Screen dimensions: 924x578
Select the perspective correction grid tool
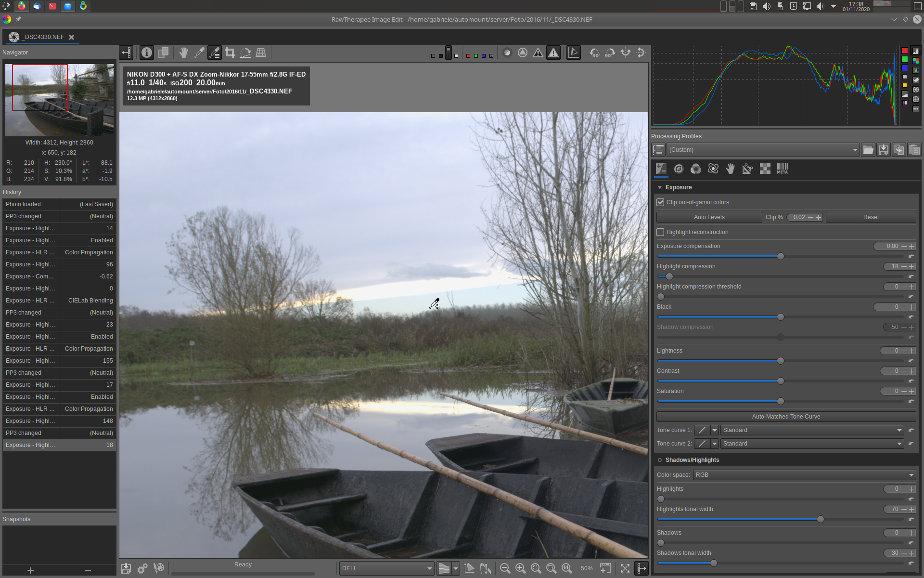pos(261,53)
